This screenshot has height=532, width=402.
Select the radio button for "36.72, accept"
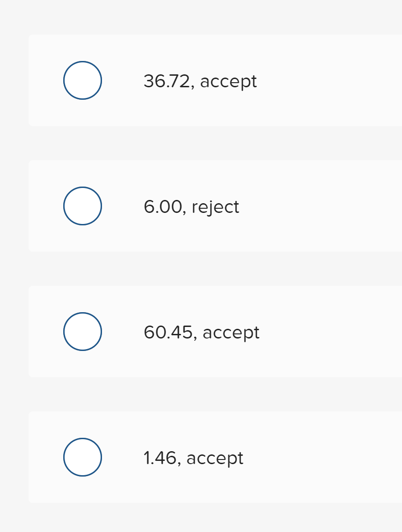82,80
